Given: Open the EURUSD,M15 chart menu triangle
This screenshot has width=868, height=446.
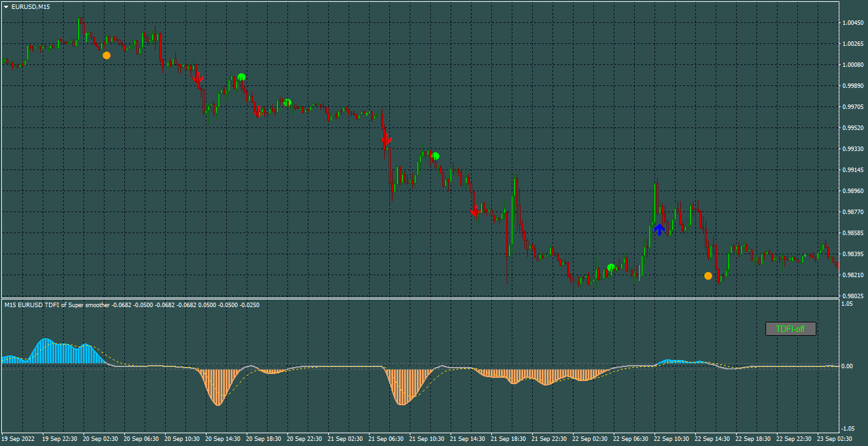Looking at the screenshot, I should click(x=6, y=6).
